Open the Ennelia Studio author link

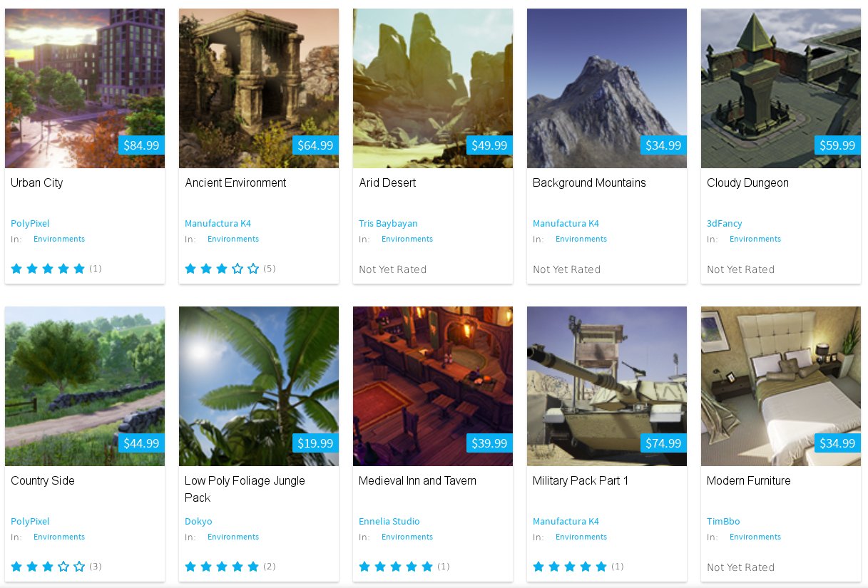click(389, 521)
